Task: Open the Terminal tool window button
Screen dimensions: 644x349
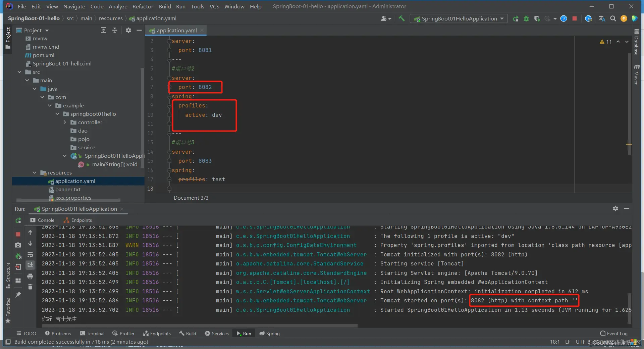Action: (92, 334)
